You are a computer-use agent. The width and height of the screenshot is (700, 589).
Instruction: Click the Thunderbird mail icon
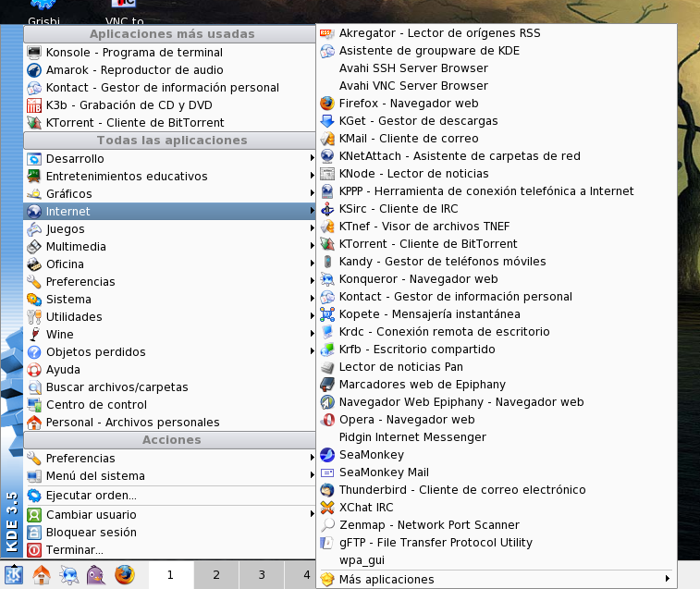coord(327,490)
